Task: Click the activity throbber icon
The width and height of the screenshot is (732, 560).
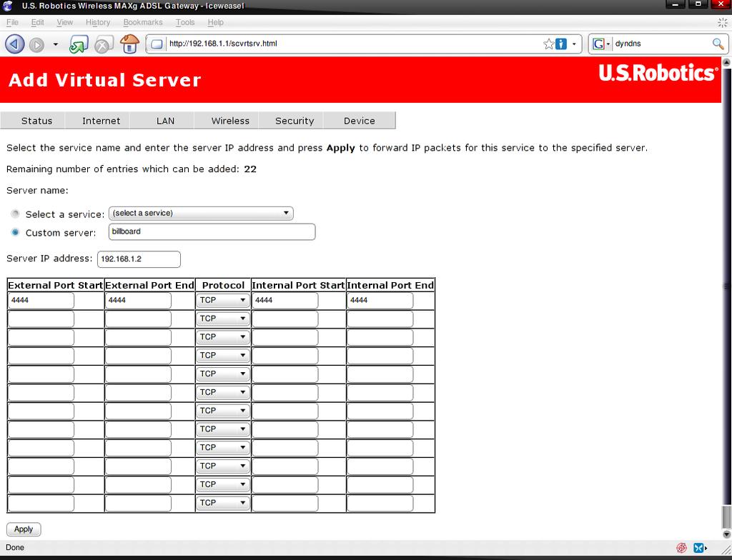Action: click(x=723, y=22)
